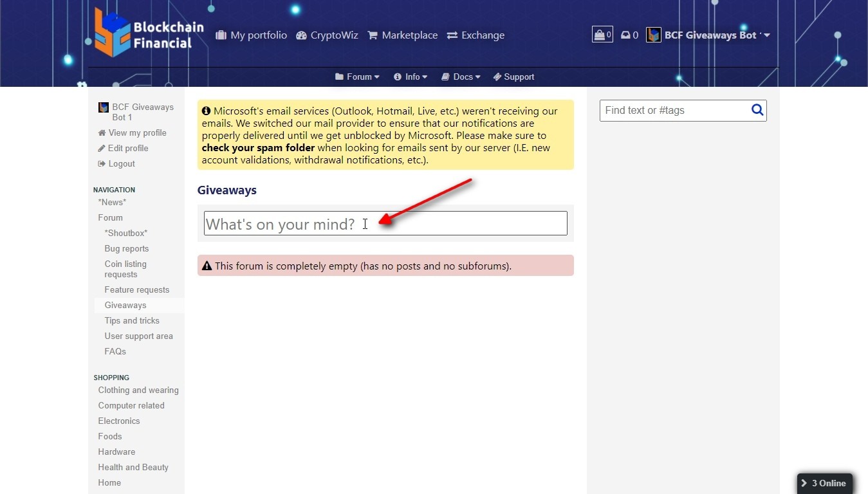868x494 pixels.
Task: Click the Support link
Action: tap(513, 77)
